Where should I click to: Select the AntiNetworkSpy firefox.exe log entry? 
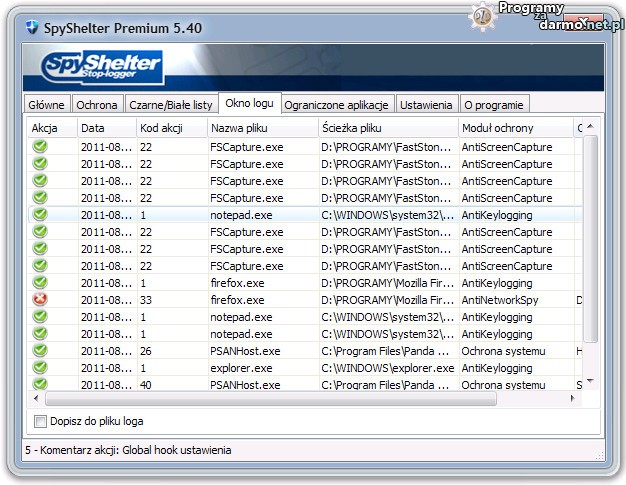click(300, 299)
